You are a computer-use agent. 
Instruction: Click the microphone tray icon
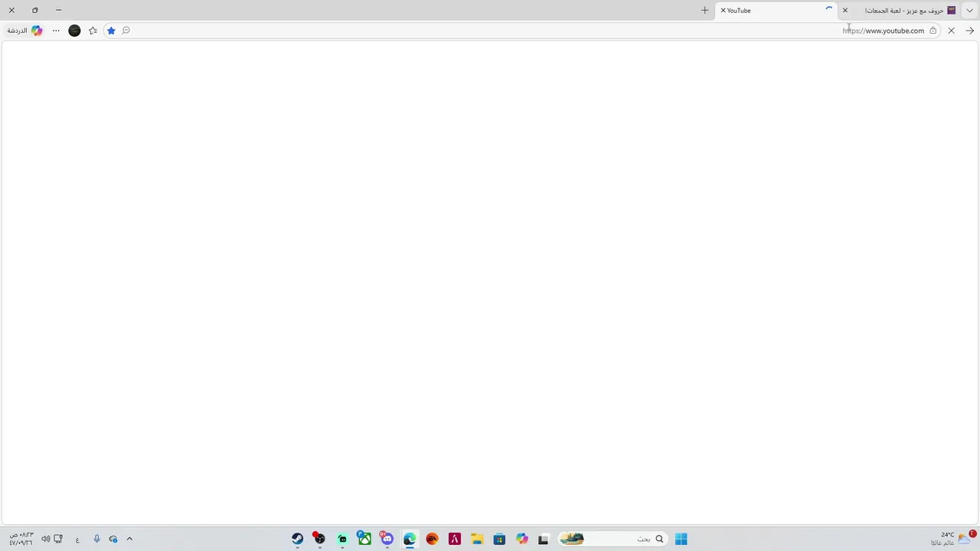pos(96,539)
